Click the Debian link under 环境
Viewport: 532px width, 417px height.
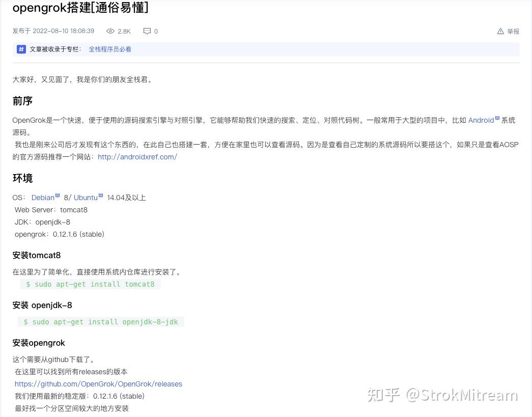[43, 198]
